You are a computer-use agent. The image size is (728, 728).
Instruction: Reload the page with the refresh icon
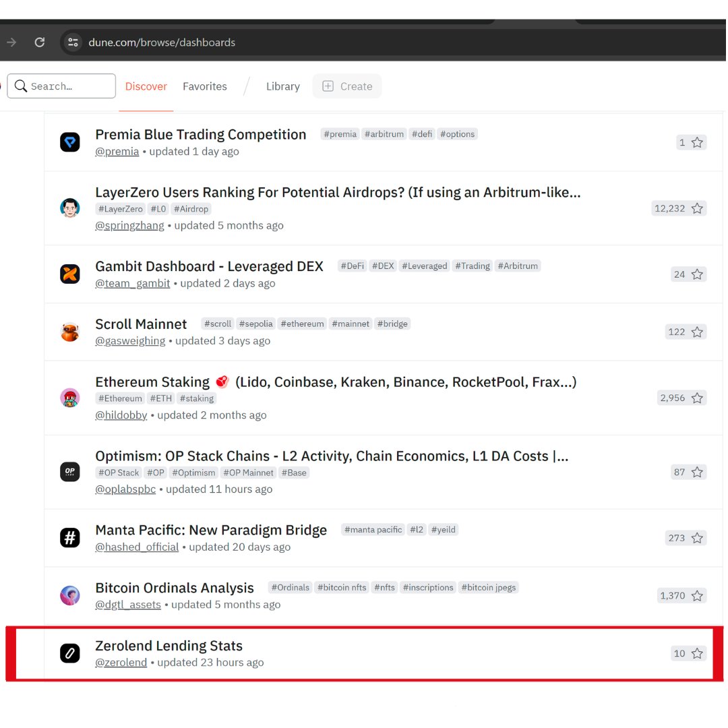[40, 42]
